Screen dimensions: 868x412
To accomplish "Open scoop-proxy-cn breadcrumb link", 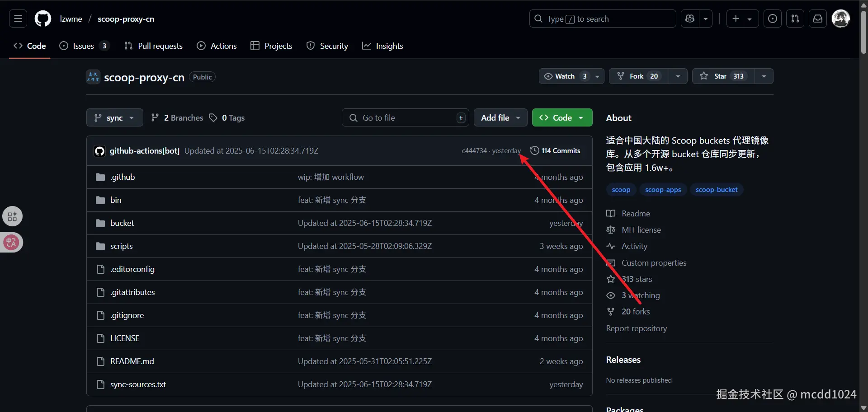I will click(x=126, y=19).
